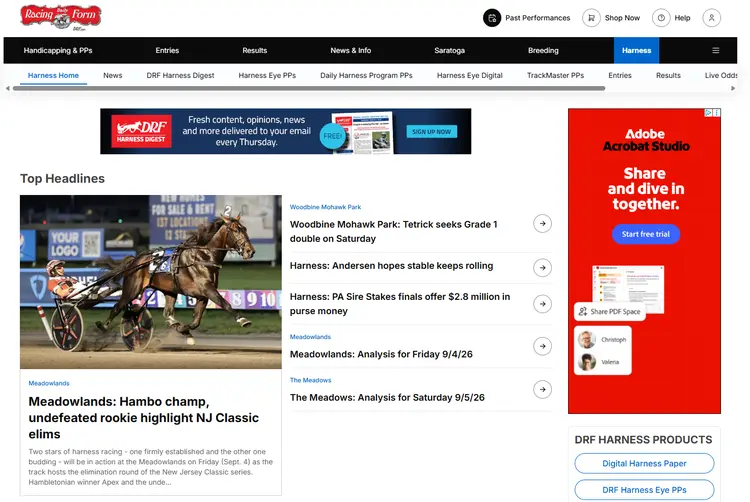Click arrow next to Meadowlands Analysis Friday headline
The height and width of the screenshot is (502, 750).
pos(542,346)
